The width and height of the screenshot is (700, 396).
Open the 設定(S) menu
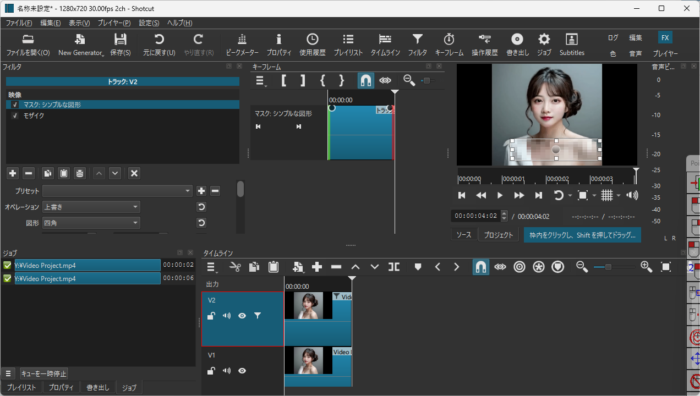149,23
